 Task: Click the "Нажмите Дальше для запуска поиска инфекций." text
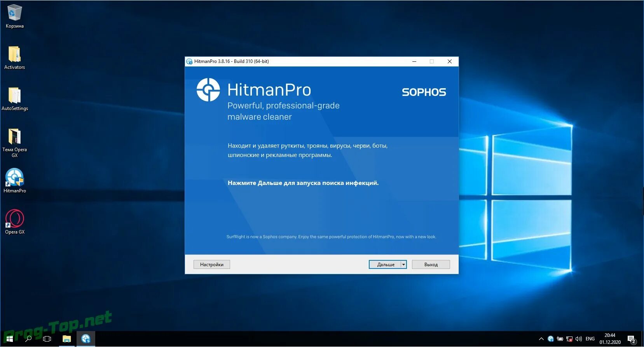[303, 183]
